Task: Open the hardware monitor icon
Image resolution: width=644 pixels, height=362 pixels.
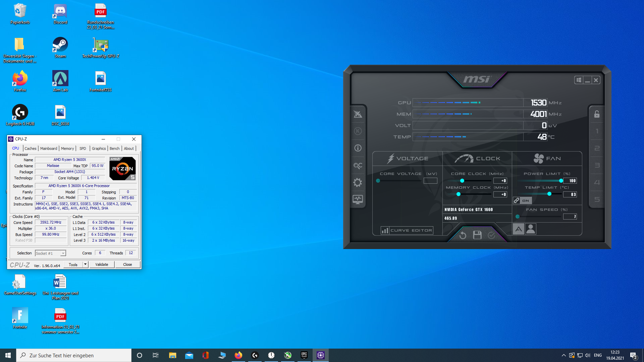Action: pyautogui.click(x=358, y=199)
